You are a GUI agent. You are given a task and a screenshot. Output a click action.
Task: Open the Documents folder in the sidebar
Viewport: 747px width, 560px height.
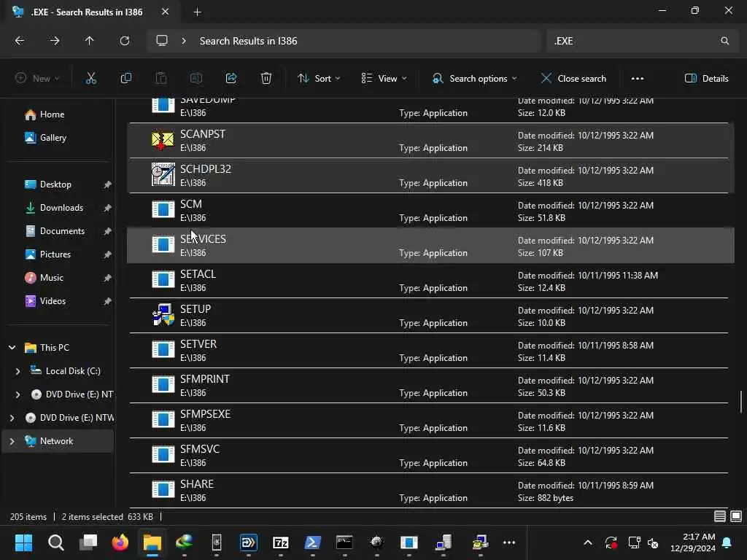(62, 231)
